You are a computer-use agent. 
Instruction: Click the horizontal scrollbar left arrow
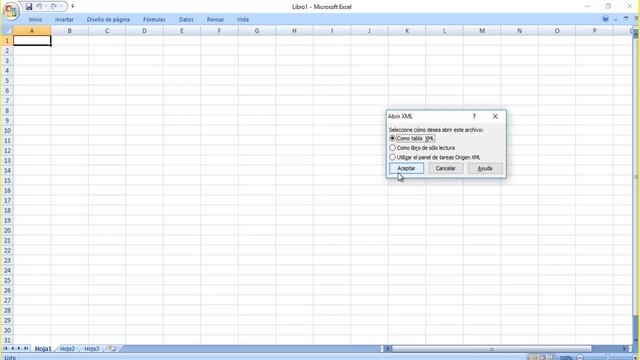(x=388, y=349)
